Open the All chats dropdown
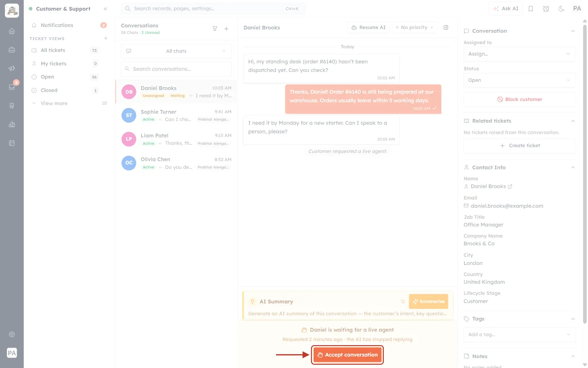Image resolution: width=588 pixels, height=368 pixels. tap(176, 51)
